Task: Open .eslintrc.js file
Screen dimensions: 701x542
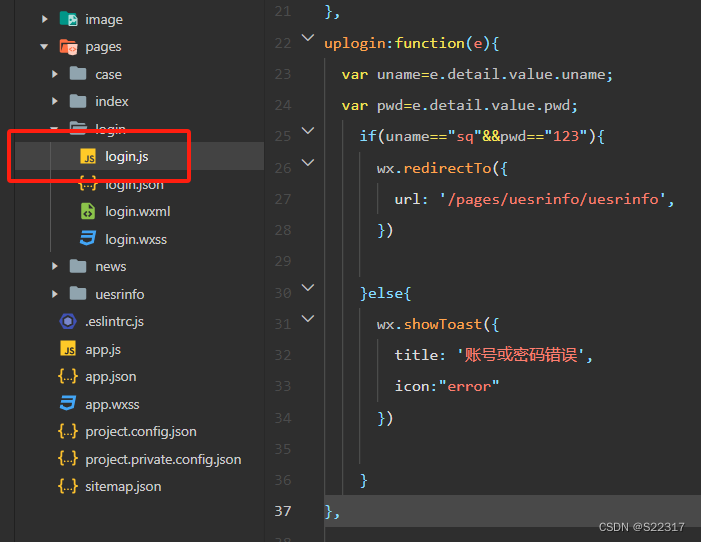Action: [x=114, y=322]
